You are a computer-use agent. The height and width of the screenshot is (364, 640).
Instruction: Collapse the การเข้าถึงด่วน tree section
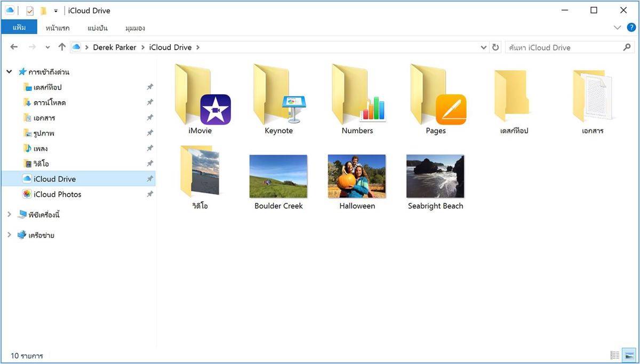click(9, 71)
